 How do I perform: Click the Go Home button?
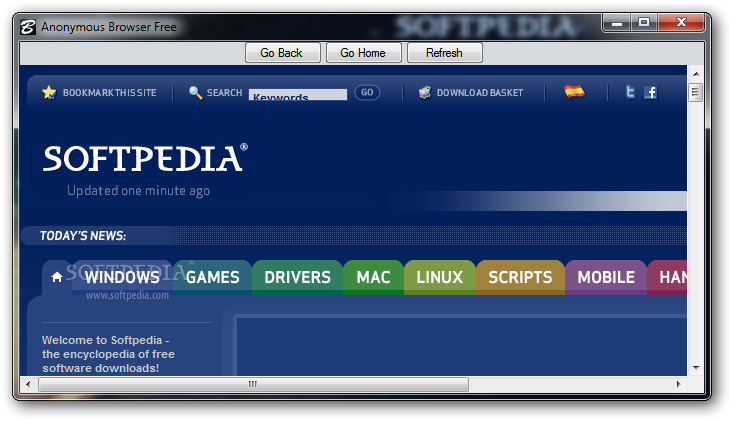coord(363,53)
